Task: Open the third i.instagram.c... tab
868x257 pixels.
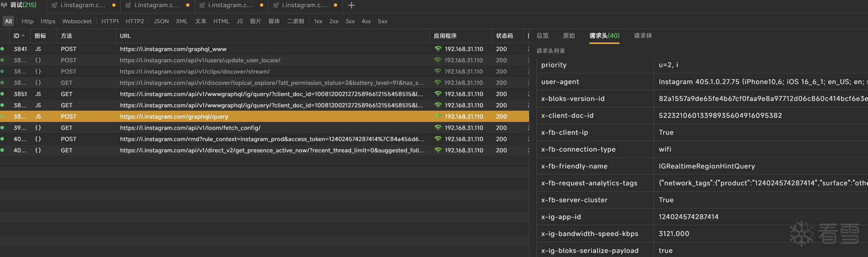Action: [x=231, y=5]
